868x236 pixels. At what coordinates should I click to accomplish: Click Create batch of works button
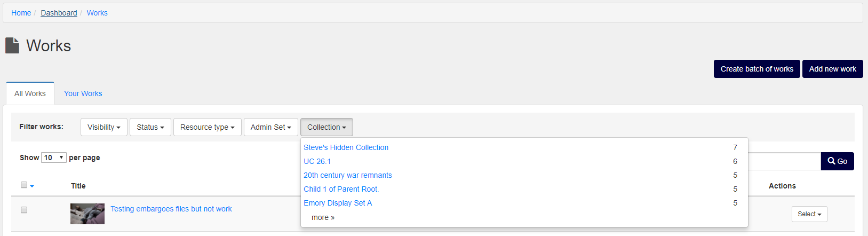coord(757,69)
